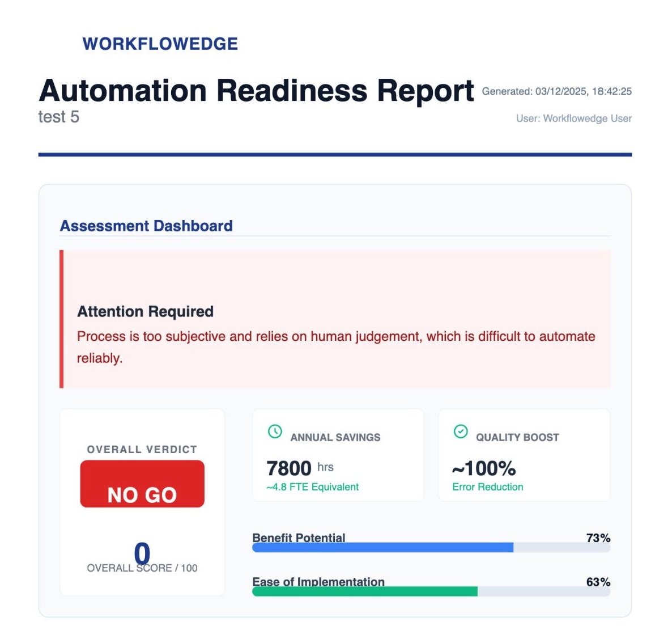Viewport: 672px width, 626px height.
Task: Click the 73% benefit percentage label
Action: [598, 538]
